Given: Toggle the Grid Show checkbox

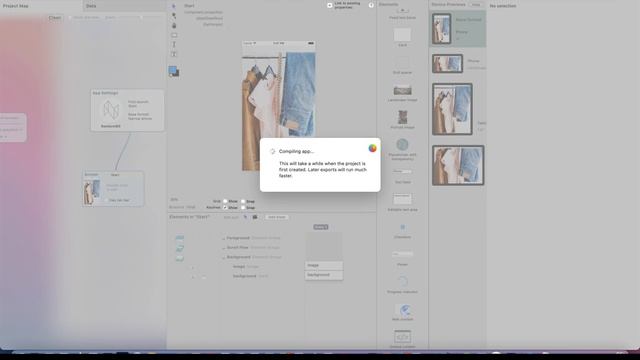Looking at the screenshot, I should pyautogui.click(x=225, y=201).
